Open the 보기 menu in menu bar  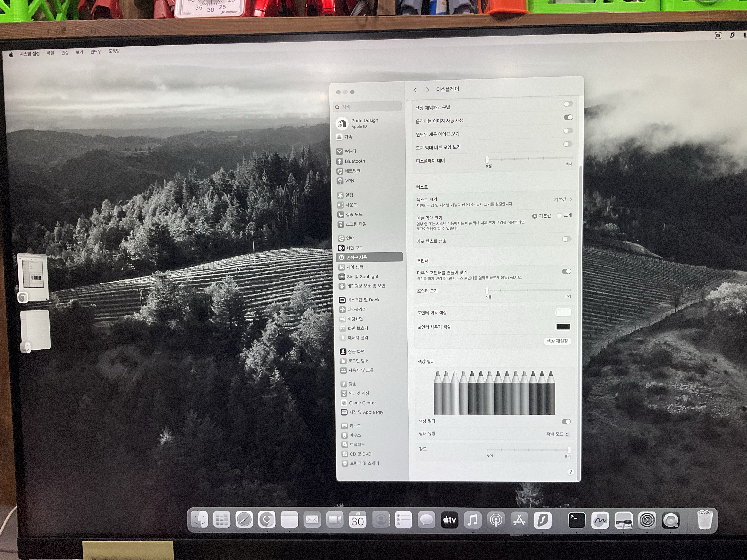pyautogui.click(x=79, y=52)
